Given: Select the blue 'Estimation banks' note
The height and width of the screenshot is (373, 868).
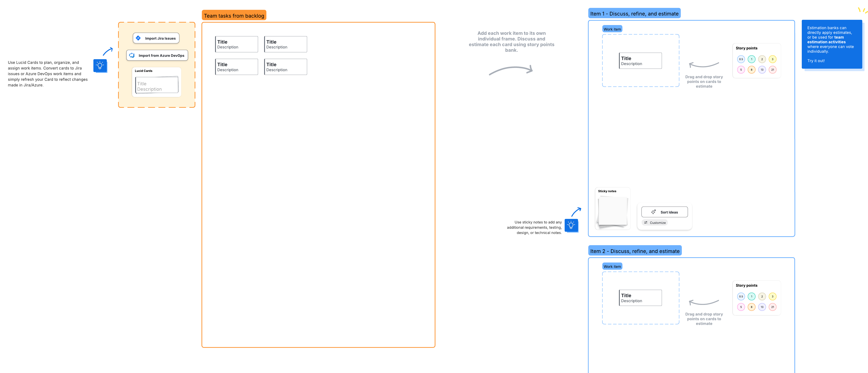Looking at the screenshot, I should 832,44.
